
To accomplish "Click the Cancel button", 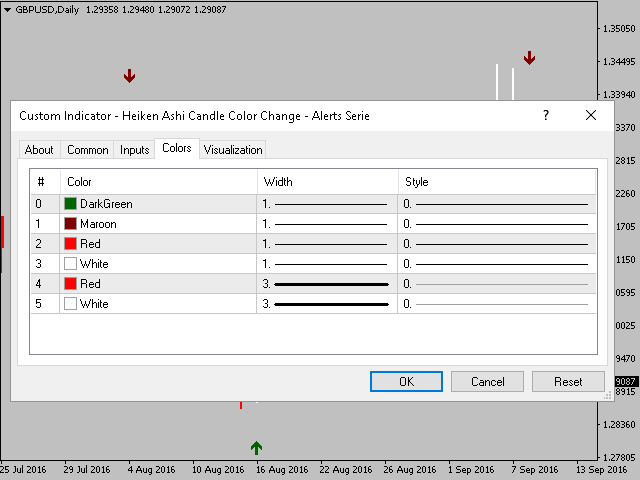I will pyautogui.click(x=487, y=382).
